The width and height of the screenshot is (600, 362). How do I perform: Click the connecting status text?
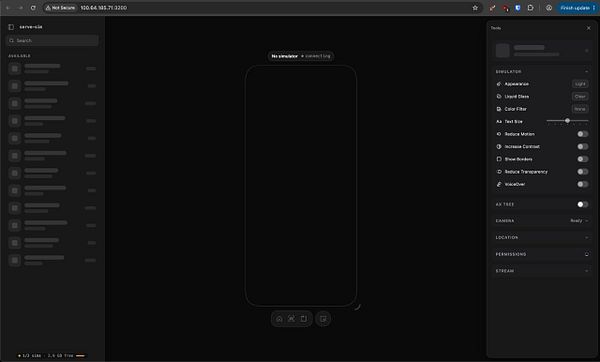coord(318,56)
